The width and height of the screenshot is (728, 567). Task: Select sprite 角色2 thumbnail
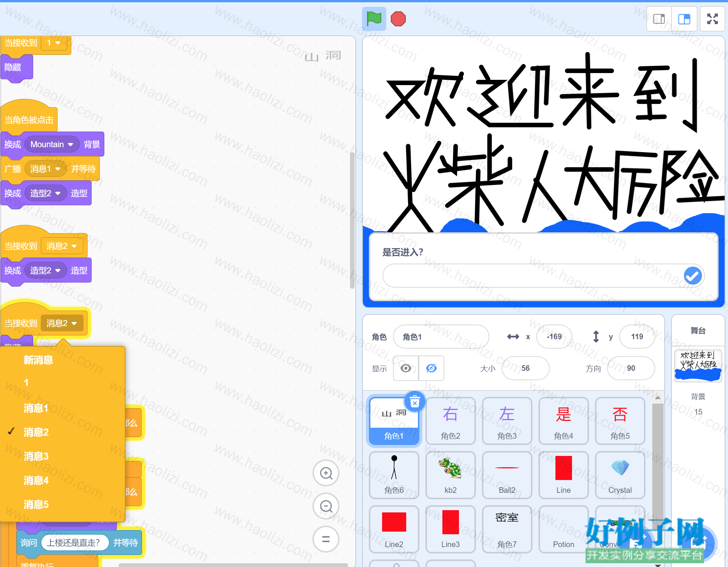tap(451, 421)
